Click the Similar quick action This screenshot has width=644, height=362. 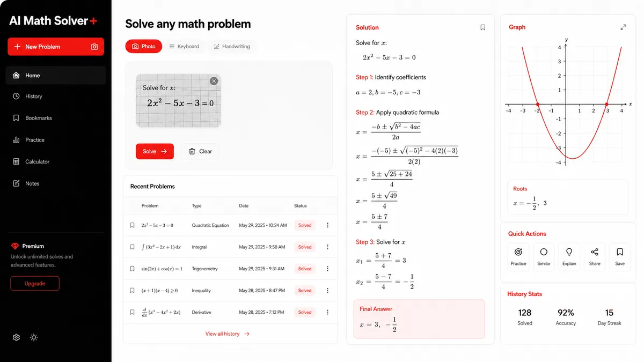pyautogui.click(x=544, y=256)
